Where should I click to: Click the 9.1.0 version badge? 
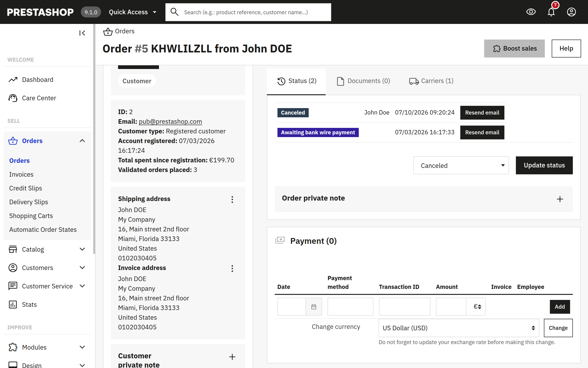tap(91, 12)
